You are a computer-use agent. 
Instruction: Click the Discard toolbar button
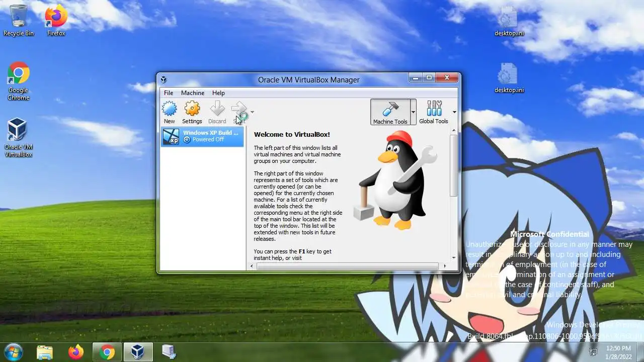[x=217, y=112]
